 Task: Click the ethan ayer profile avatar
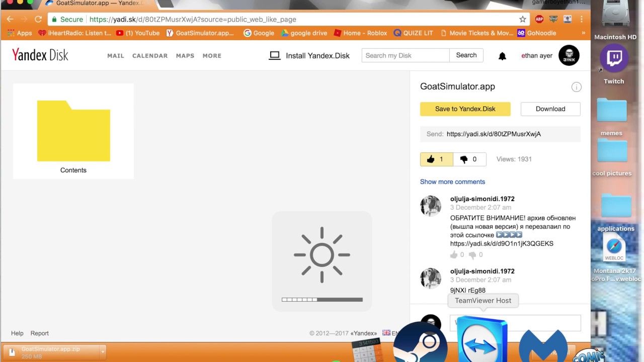coord(569,55)
